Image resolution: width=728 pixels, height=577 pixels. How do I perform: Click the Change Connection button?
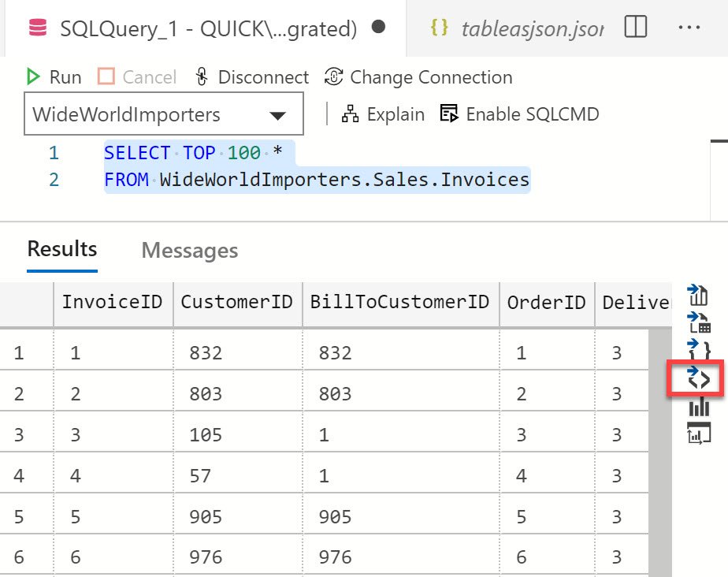tap(418, 77)
